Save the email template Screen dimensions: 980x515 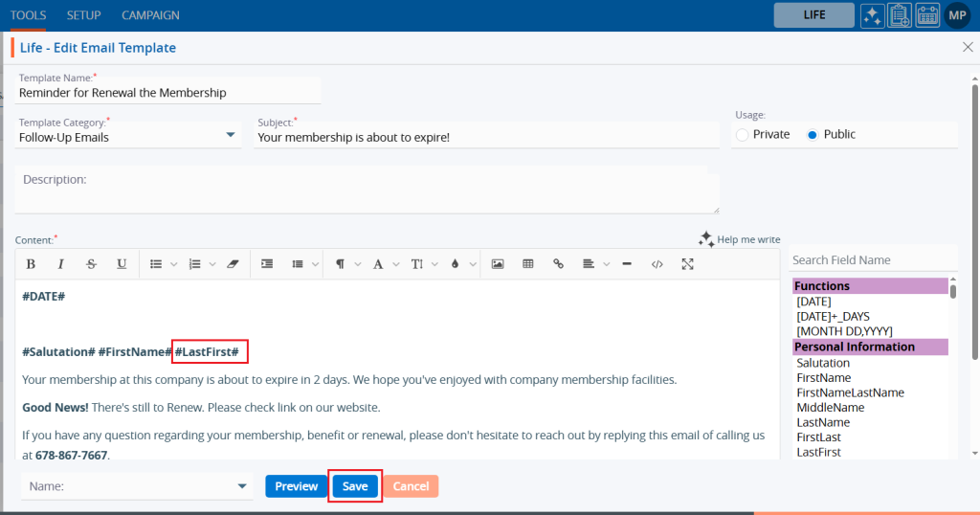point(355,486)
